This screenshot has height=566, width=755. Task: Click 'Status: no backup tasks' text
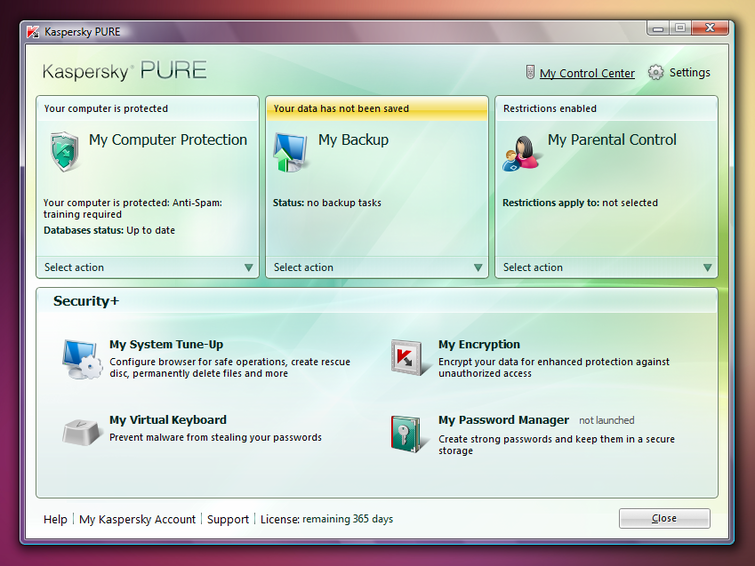[327, 203]
